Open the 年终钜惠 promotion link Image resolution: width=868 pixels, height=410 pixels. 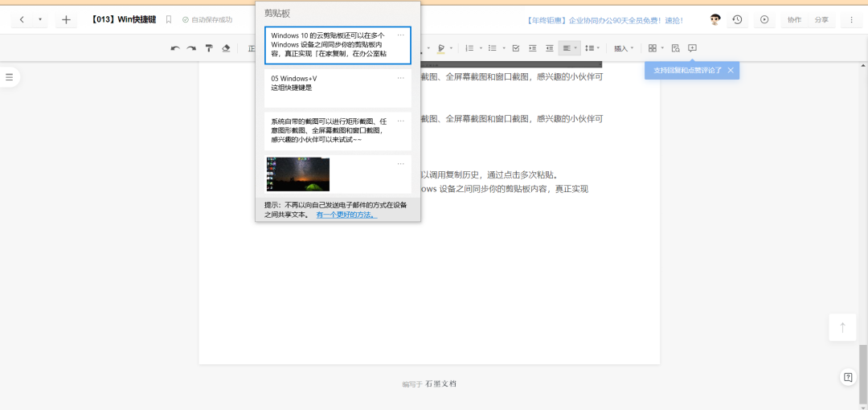[x=604, y=21]
